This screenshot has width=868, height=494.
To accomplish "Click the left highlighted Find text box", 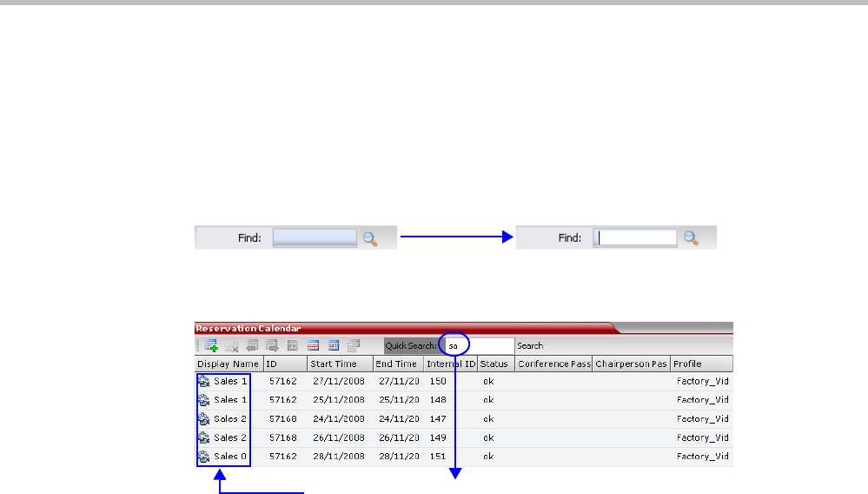I will pos(315,237).
